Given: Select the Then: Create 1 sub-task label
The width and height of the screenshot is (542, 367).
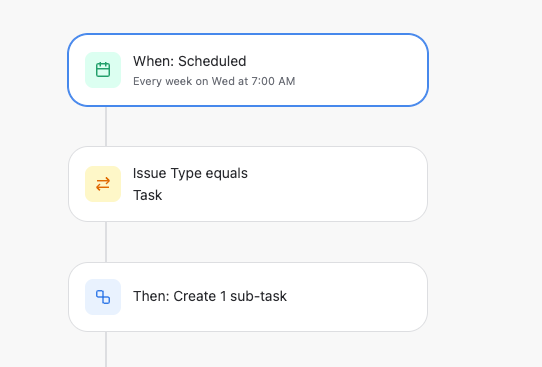Looking at the screenshot, I should coord(210,296).
